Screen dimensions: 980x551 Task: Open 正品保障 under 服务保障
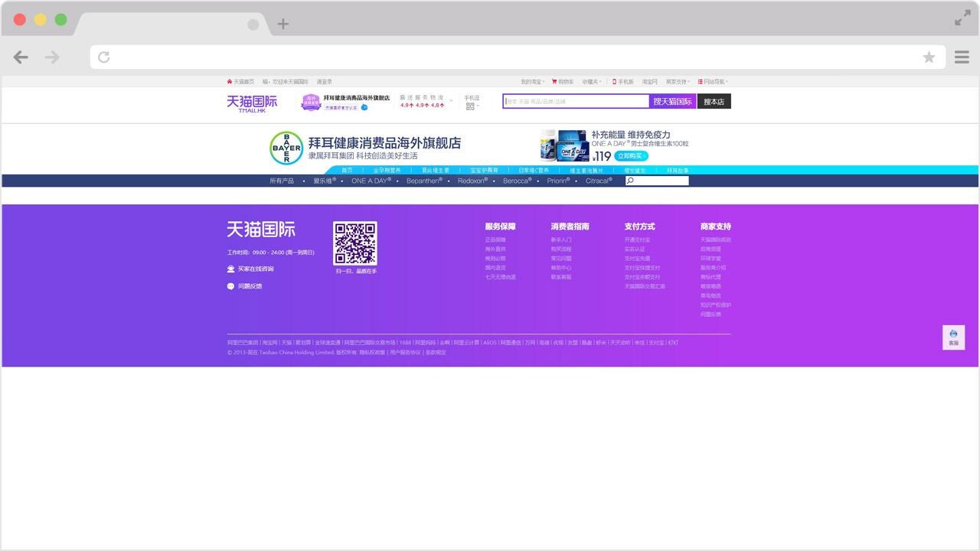495,240
